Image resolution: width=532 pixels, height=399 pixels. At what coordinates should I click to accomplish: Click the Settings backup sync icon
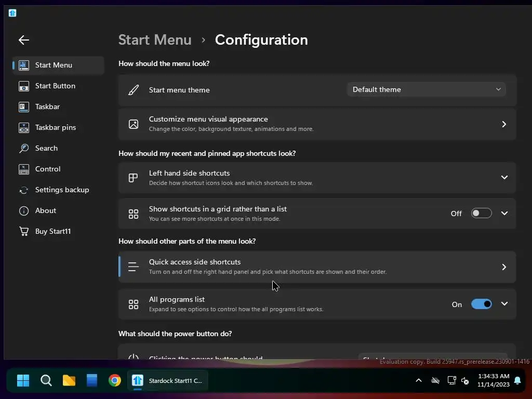coord(24,190)
